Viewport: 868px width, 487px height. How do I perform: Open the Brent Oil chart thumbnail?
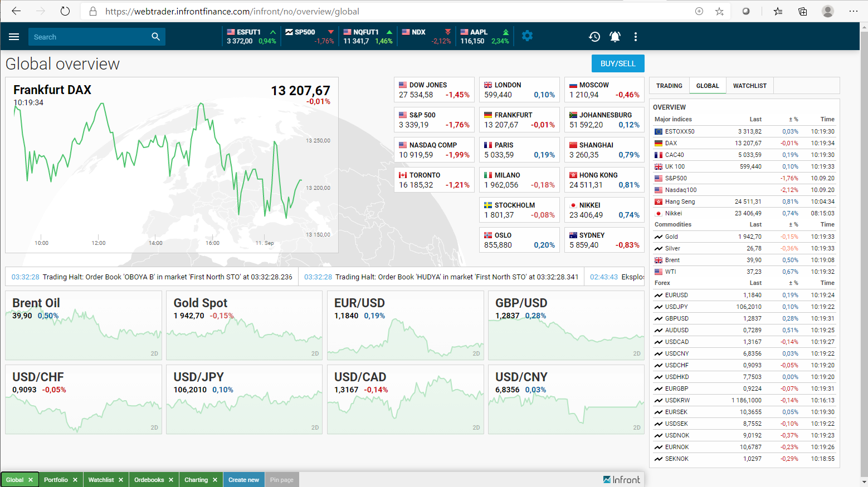click(x=84, y=326)
